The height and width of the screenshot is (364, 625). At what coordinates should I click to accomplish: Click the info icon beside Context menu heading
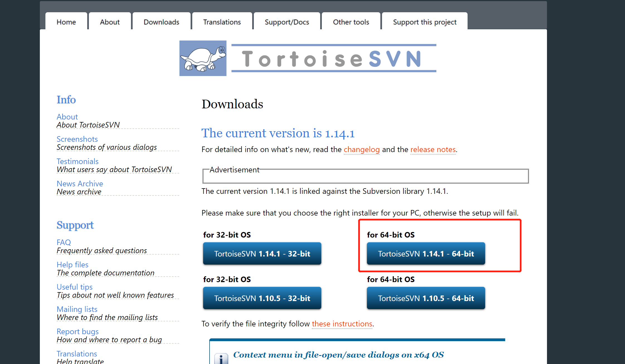coord(221,358)
